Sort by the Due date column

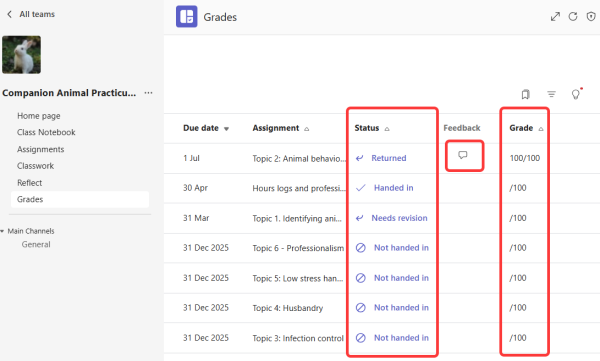[206, 128]
